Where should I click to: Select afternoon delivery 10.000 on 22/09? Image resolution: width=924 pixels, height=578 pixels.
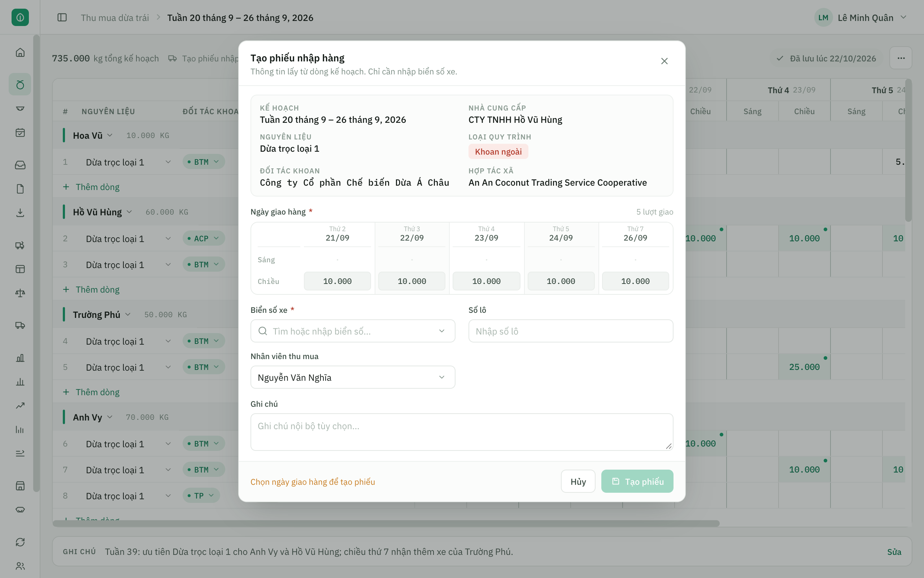click(411, 281)
